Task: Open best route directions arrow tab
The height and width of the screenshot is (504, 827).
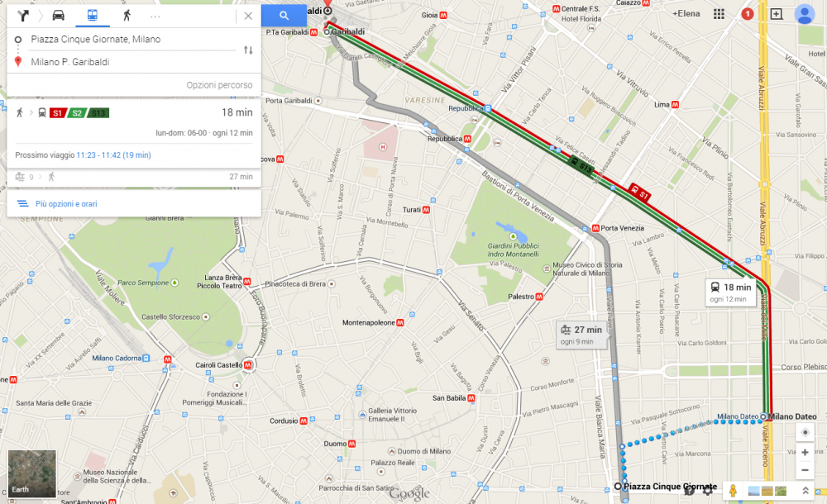Action: click(x=22, y=16)
